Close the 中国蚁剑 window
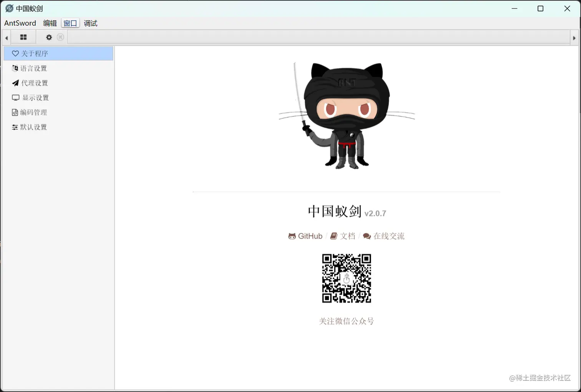The height and width of the screenshot is (392, 581). [x=567, y=8]
